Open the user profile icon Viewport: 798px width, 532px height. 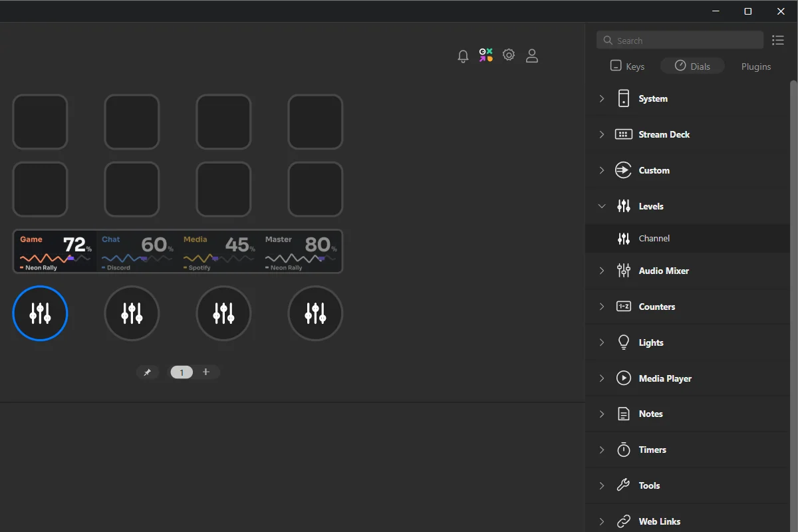532,56
